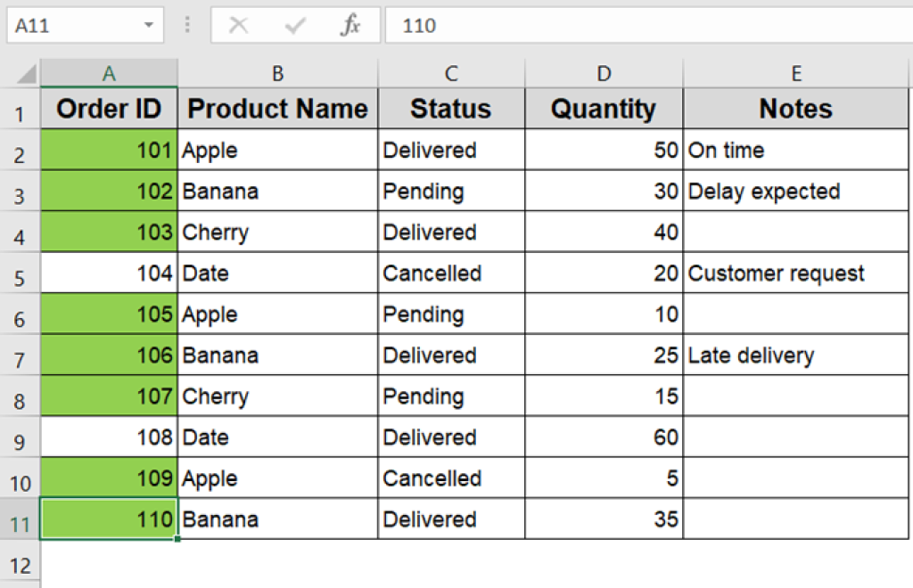Image resolution: width=913 pixels, height=588 pixels.
Task: Select column header D labeled Quantity column
Action: click(x=604, y=72)
